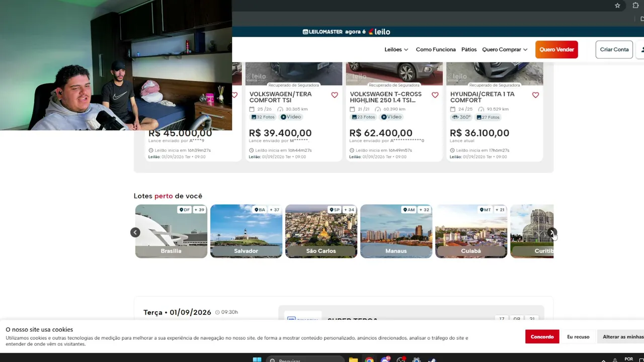
Task: Open the Hyundai/Creta 1 TA Comfort title
Action: click(482, 97)
